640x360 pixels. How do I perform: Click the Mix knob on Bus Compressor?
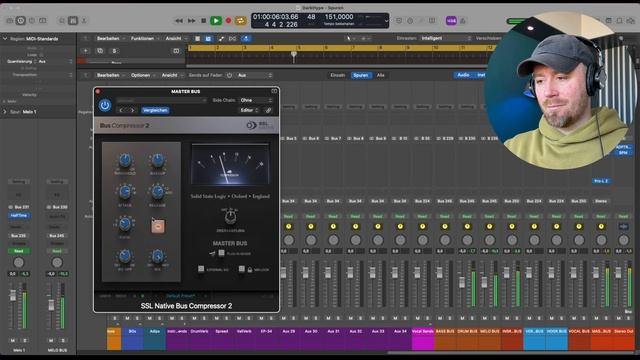tap(158, 256)
